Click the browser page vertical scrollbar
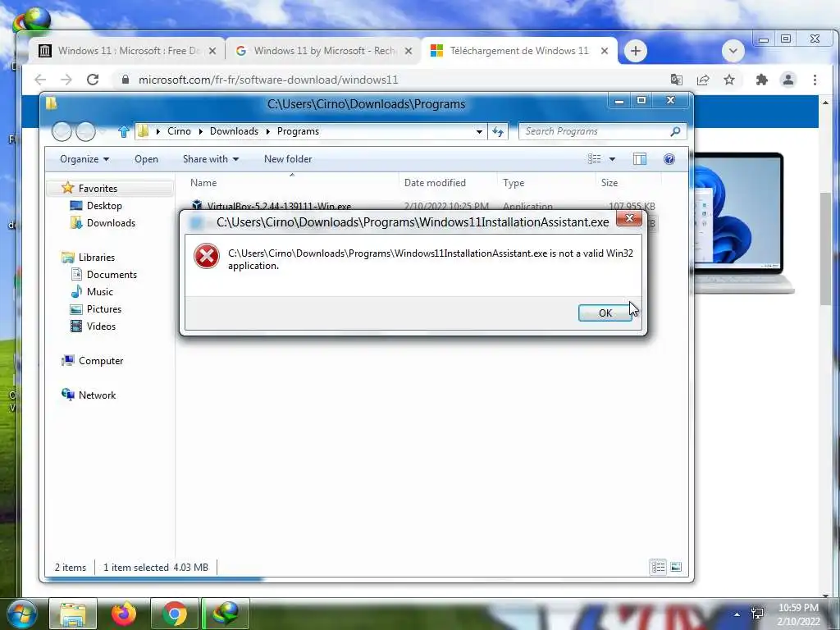Screen dimensions: 840x630 [x=825, y=249]
